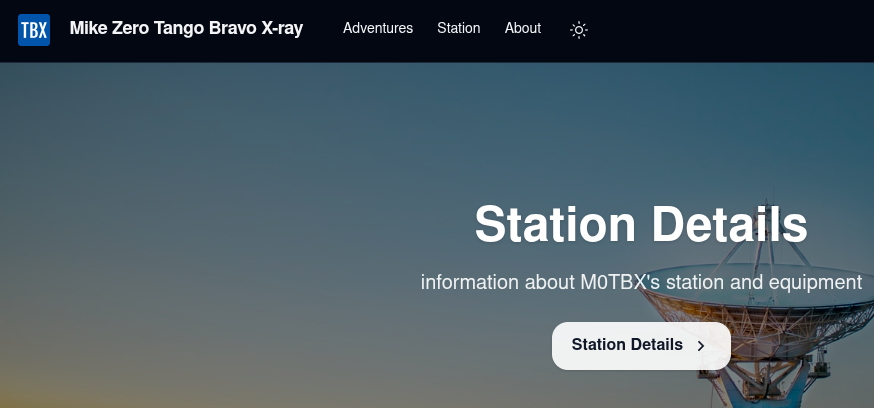
Task: Click the word "Details" in the hero heading
Action: 729,224
